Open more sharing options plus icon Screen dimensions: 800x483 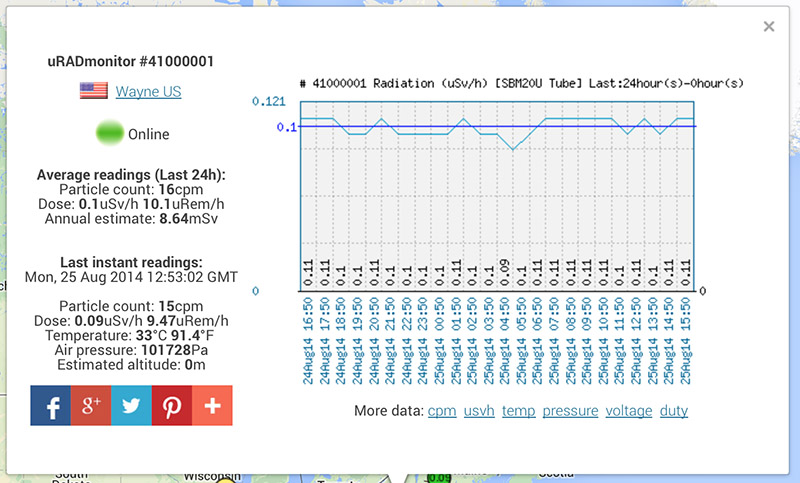tap(212, 406)
